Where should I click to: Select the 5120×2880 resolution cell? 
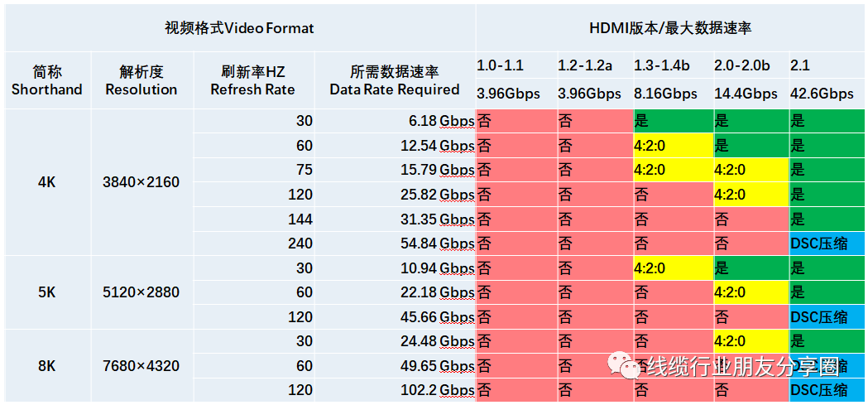tap(141, 292)
